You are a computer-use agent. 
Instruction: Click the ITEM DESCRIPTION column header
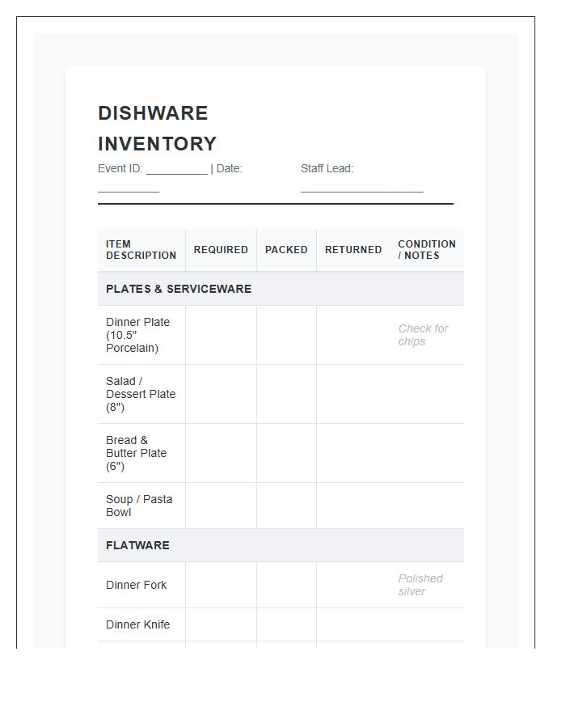tap(141, 250)
